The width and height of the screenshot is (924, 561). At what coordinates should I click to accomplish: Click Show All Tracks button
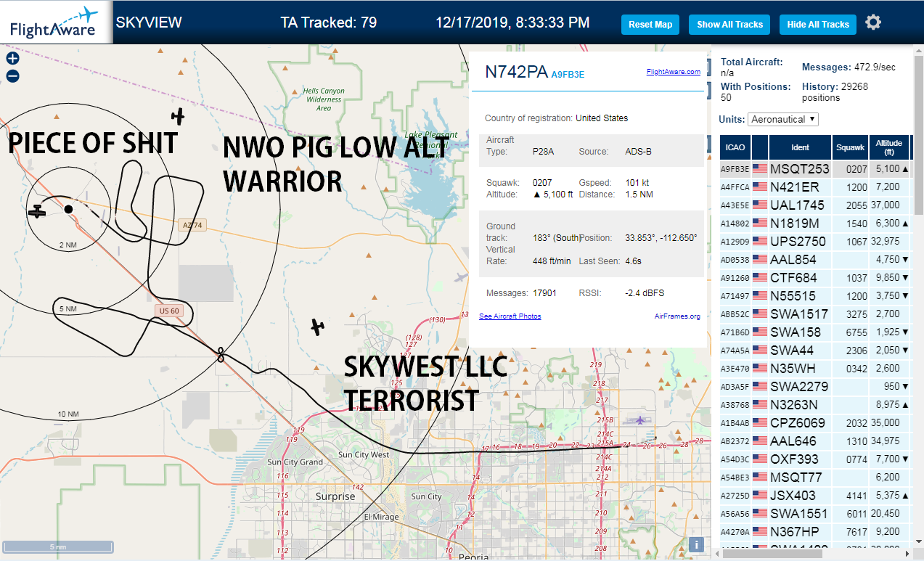[x=729, y=24]
